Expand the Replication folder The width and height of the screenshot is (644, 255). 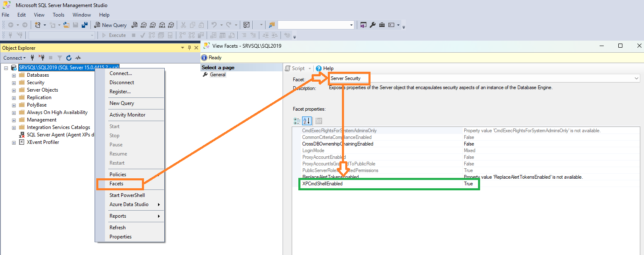[14, 97]
